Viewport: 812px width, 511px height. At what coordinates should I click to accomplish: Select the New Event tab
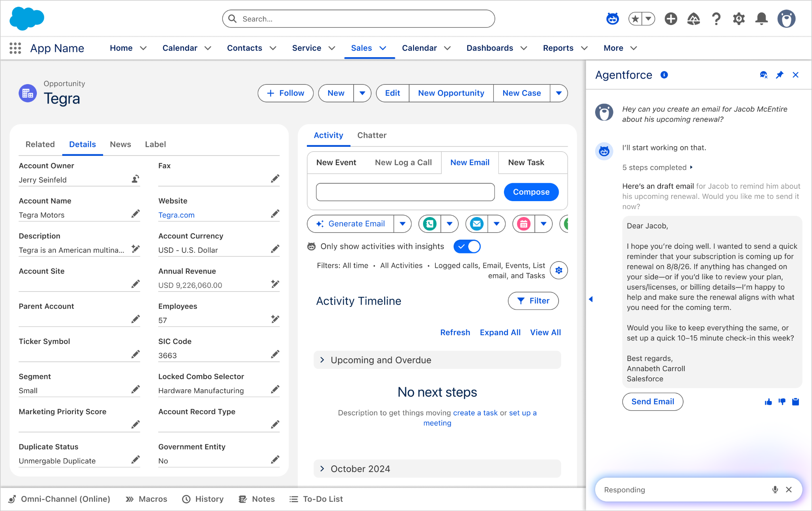point(336,162)
